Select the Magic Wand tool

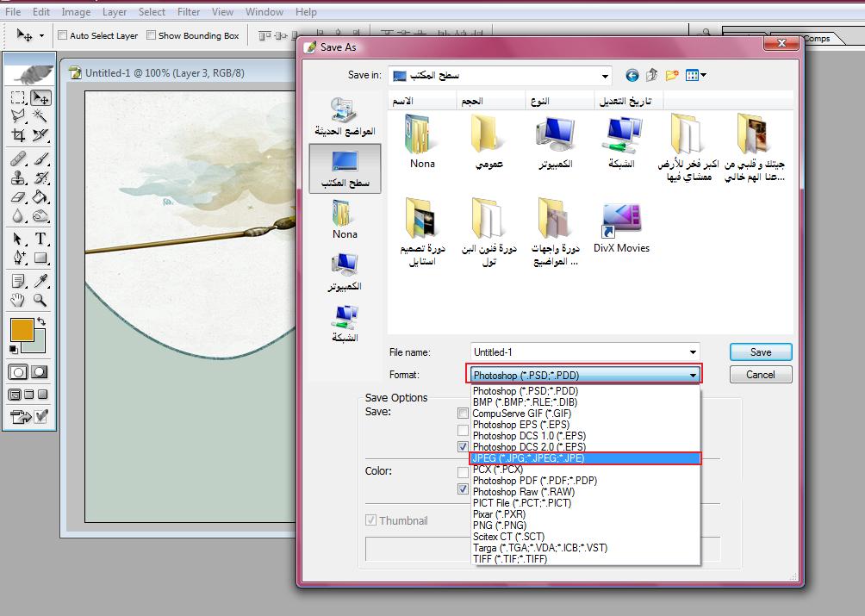click(40, 116)
